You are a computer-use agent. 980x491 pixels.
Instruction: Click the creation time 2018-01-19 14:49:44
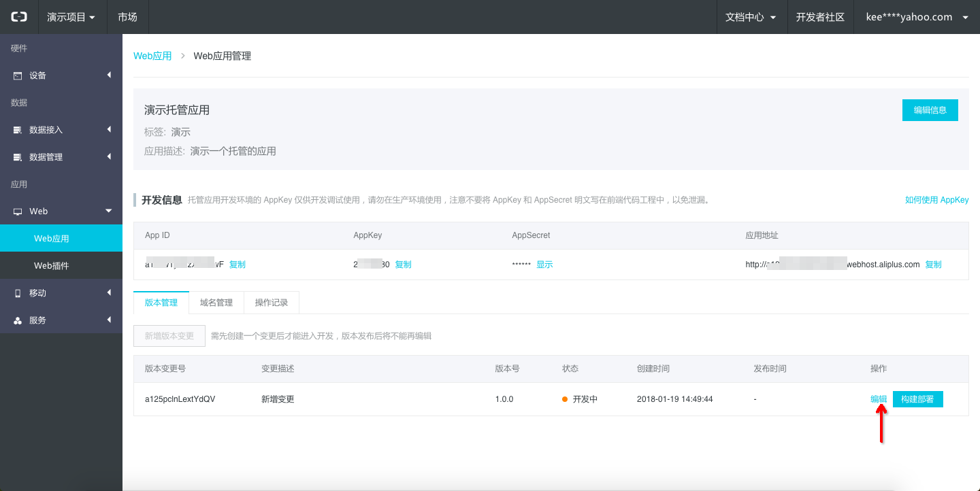coord(674,399)
